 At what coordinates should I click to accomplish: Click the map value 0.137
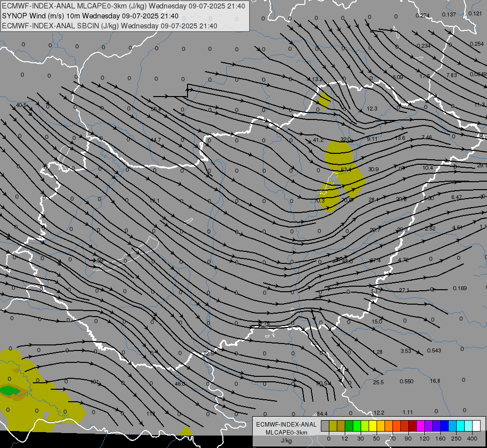click(449, 14)
